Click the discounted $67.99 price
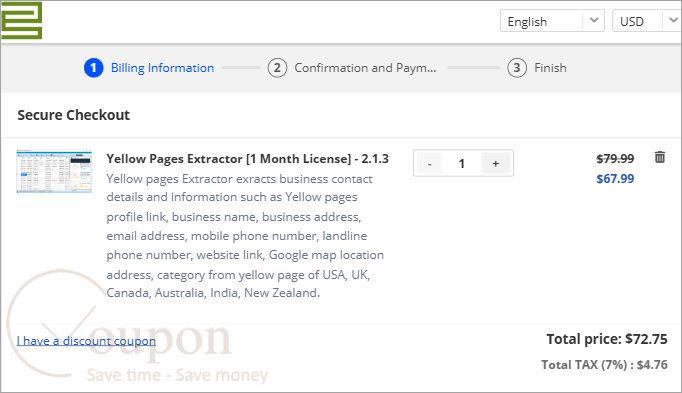Viewport: 682px width, 393px height. click(x=615, y=179)
